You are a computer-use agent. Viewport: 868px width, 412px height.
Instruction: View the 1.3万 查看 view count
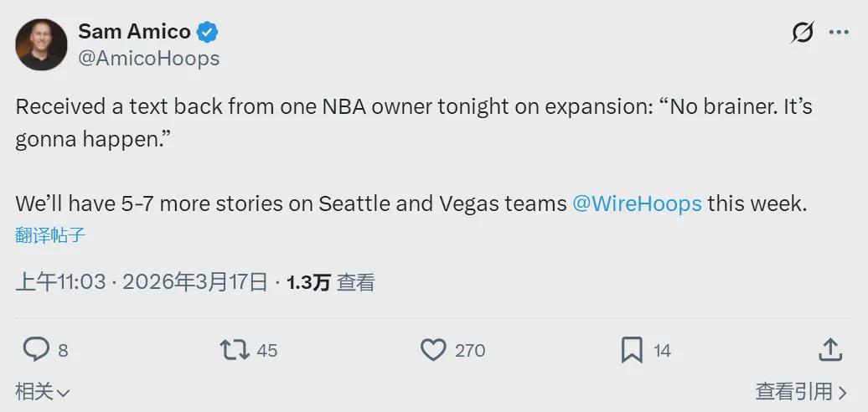[330, 282]
